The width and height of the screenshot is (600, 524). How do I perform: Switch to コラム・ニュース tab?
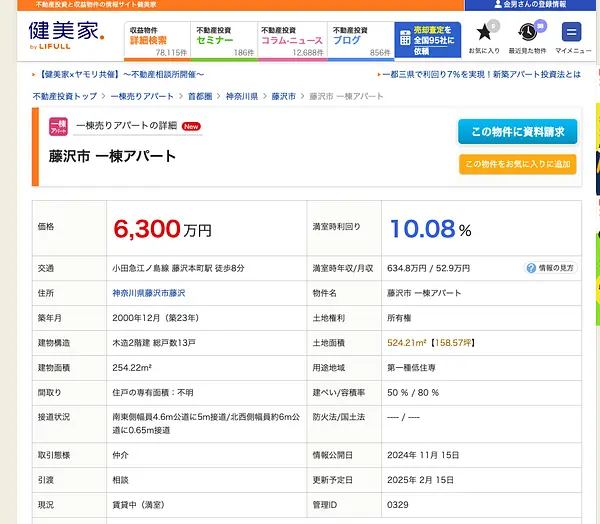292,41
